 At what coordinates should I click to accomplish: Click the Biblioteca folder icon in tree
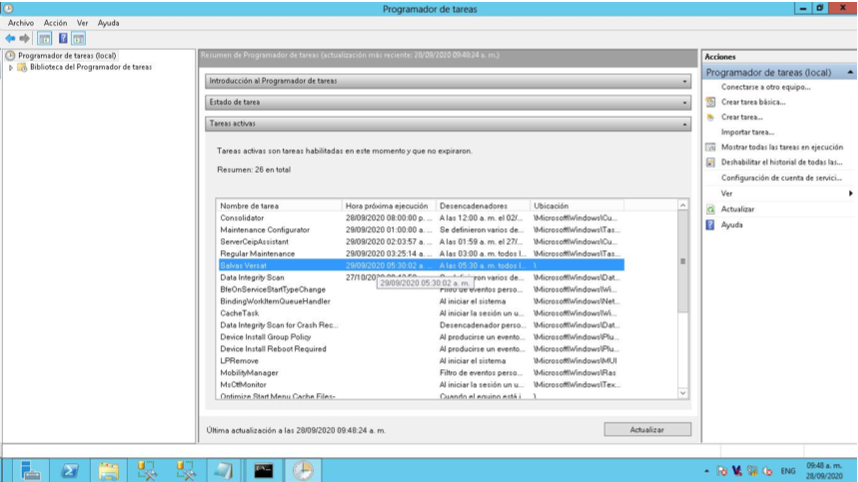[22, 67]
